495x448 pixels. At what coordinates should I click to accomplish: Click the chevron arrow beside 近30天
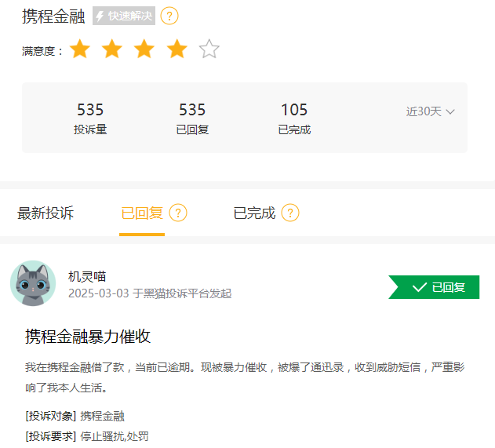tap(450, 111)
